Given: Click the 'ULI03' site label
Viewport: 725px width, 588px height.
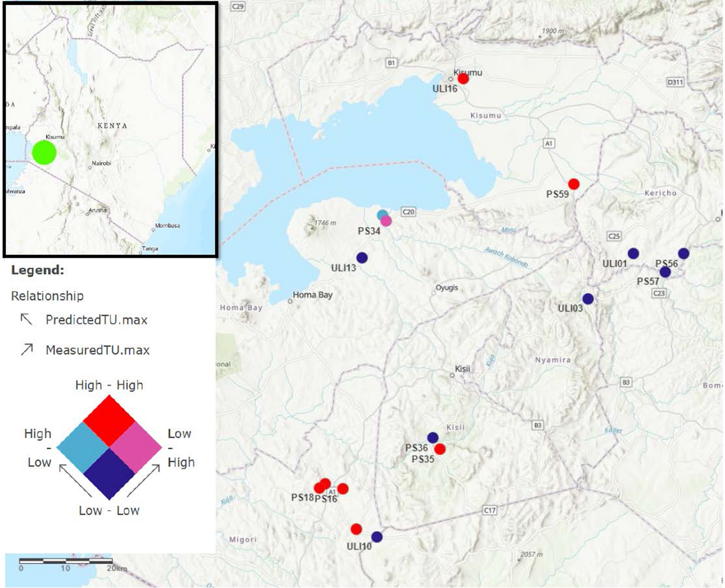Looking at the screenshot, I should coord(570,308).
